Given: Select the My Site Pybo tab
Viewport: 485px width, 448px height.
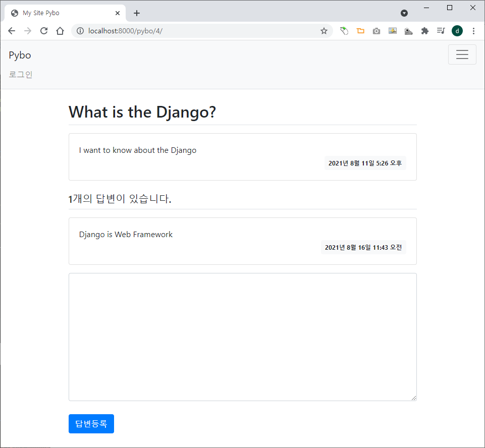Looking at the screenshot, I should point(65,13).
